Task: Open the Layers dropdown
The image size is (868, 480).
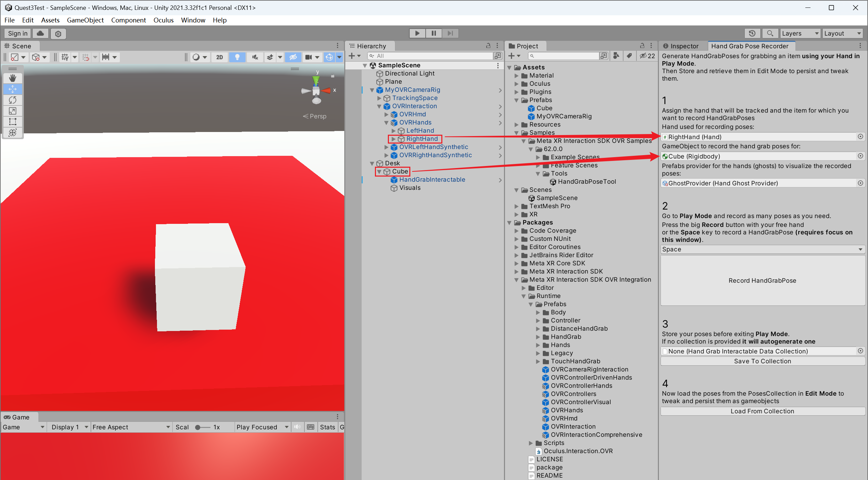Action: pos(801,33)
